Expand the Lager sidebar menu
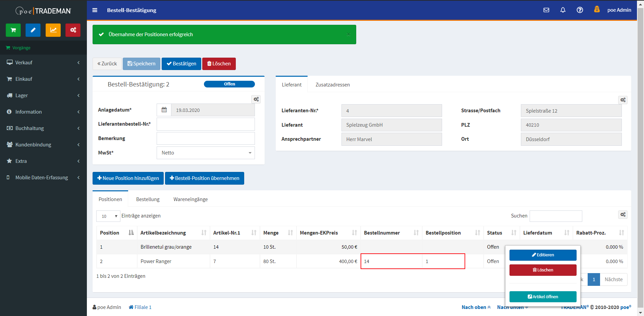Screen dimensions: 644x316 click(x=43, y=96)
